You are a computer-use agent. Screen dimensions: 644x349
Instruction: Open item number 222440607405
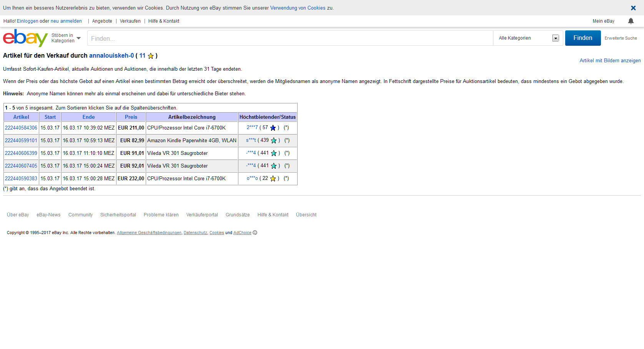[21, 166]
